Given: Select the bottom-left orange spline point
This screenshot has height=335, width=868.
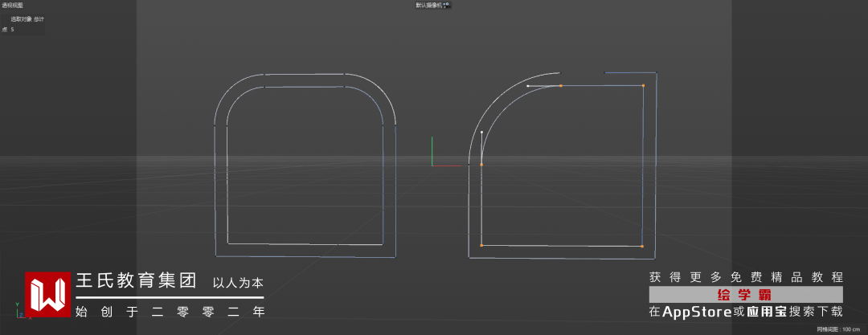Looking at the screenshot, I should coord(481,245).
